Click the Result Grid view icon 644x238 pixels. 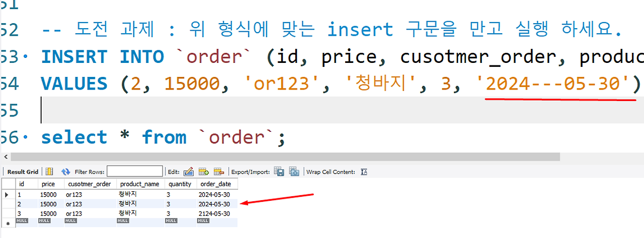tap(49, 172)
